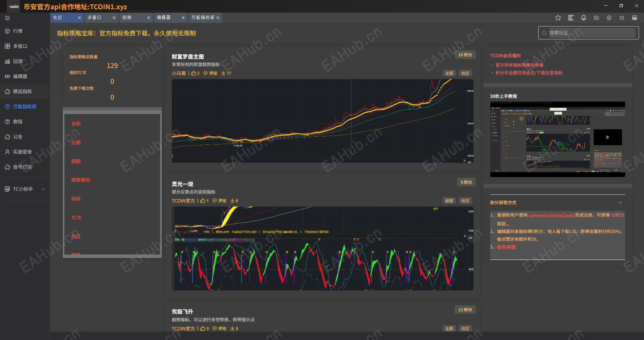Click the list lines icon in top toolbar
644x340 pixels.
point(571,18)
